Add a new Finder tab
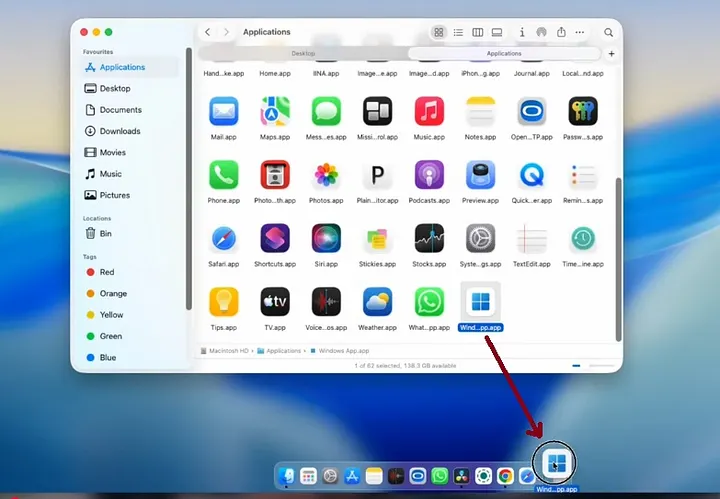720x499 pixels. pos(611,54)
